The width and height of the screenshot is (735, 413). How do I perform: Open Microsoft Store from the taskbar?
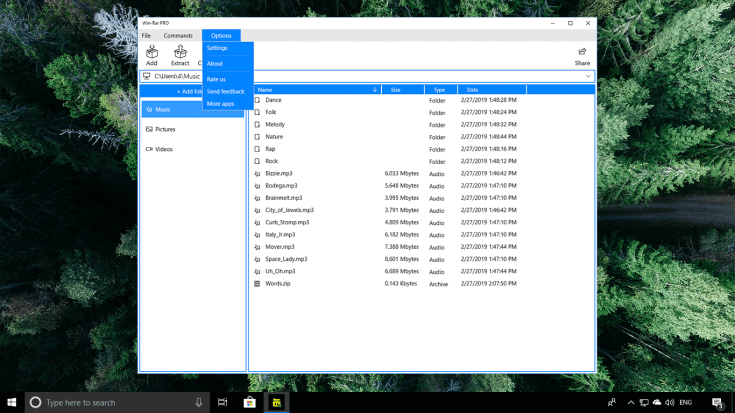click(x=250, y=402)
